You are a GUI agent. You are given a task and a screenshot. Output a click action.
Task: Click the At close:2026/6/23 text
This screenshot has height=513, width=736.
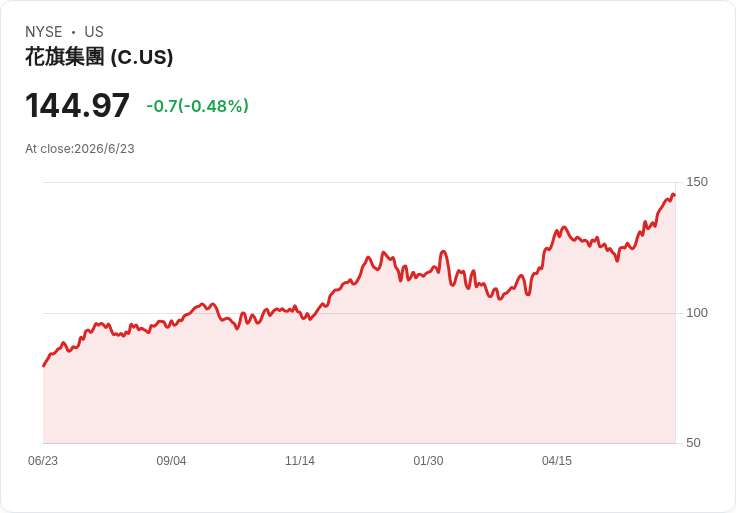click(x=80, y=149)
